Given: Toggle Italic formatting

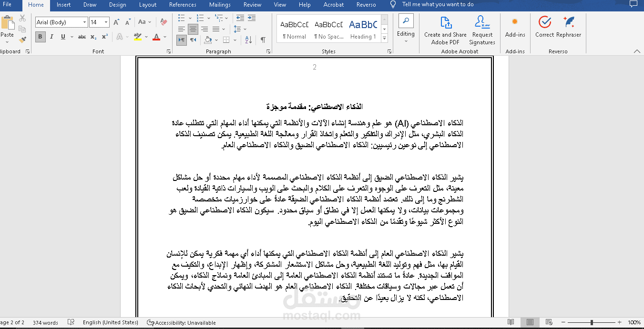Looking at the screenshot, I should pos(52,37).
